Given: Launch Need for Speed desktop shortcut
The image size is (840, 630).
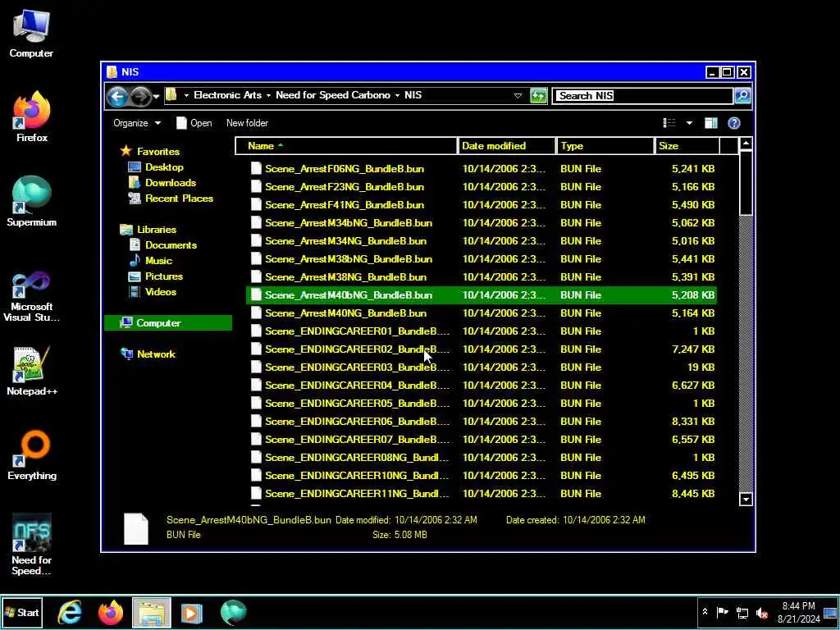Looking at the screenshot, I should tap(32, 545).
